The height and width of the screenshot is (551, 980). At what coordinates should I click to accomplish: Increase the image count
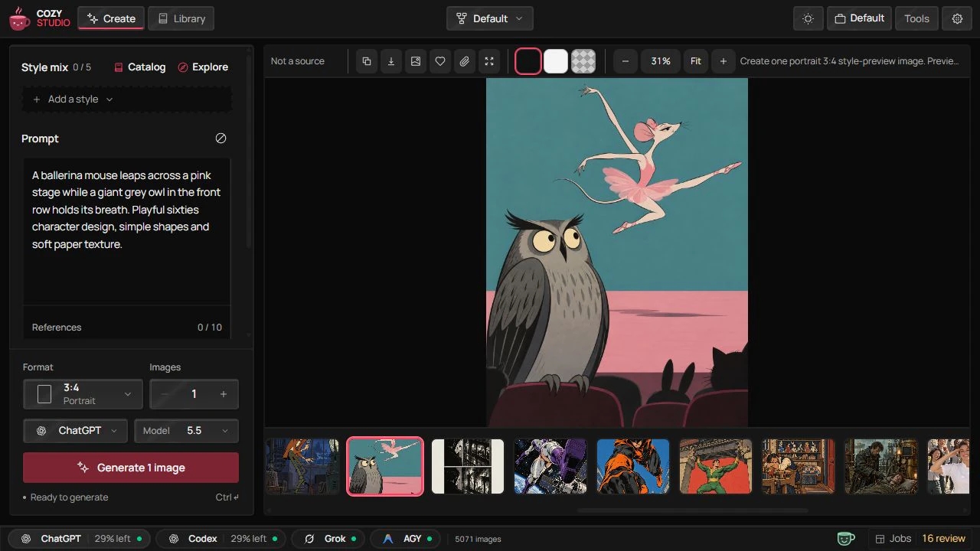[x=224, y=394]
